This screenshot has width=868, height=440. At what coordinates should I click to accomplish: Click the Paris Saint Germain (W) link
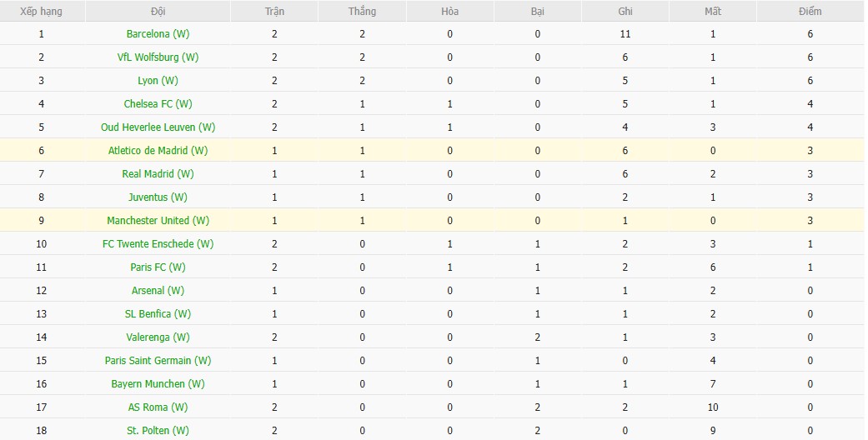[x=158, y=361]
